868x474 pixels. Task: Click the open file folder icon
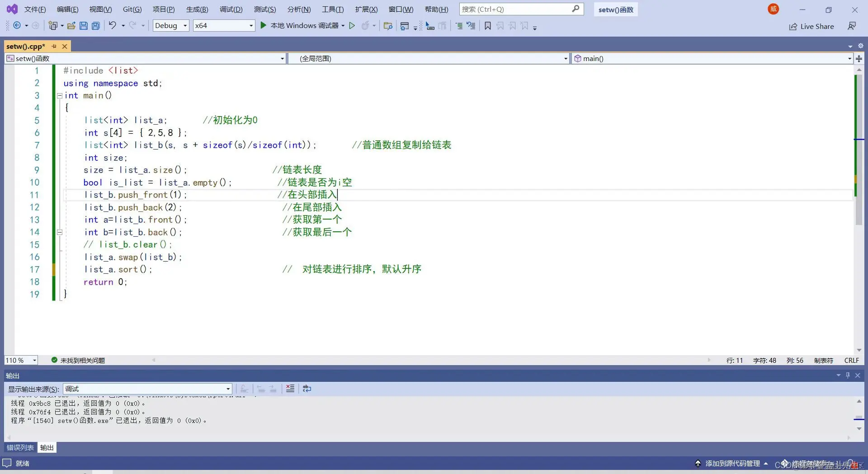coord(71,26)
